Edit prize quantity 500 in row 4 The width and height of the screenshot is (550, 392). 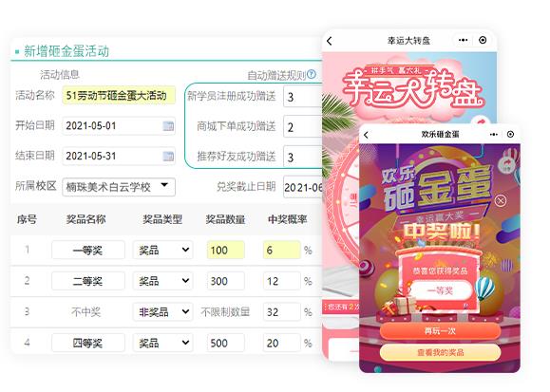225,343
